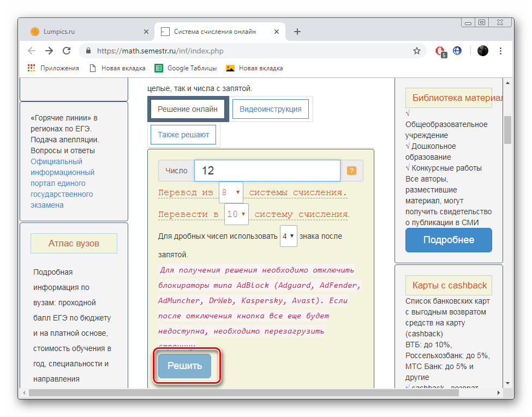Open Chrome's three-dot menu

(500, 51)
